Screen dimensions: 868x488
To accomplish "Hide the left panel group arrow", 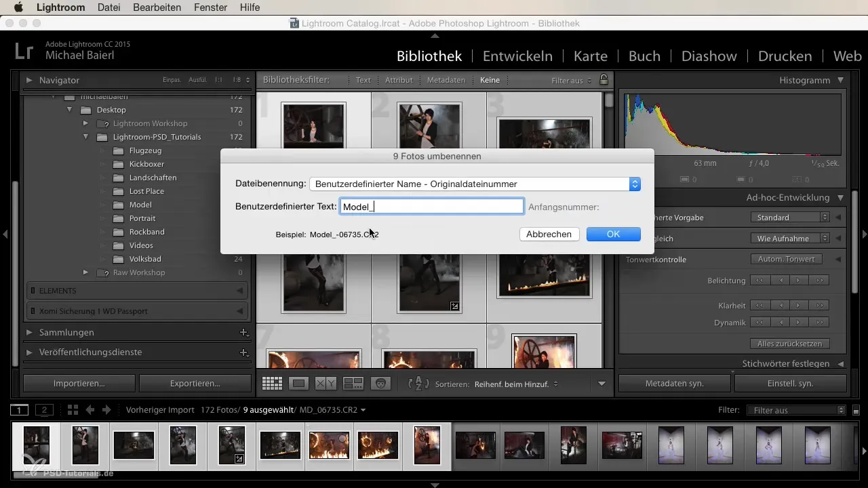I will point(5,235).
